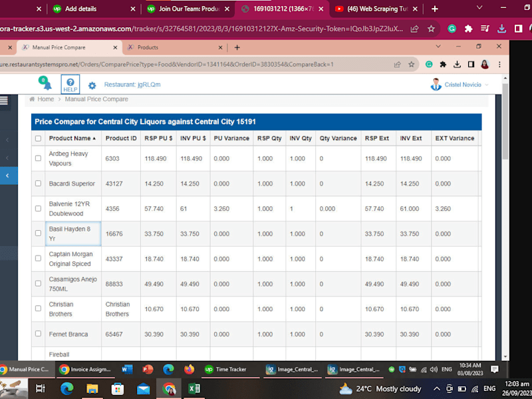Open tab search dropdown in outer browser
Screen dimensions: 532x399
[x=479, y=7]
